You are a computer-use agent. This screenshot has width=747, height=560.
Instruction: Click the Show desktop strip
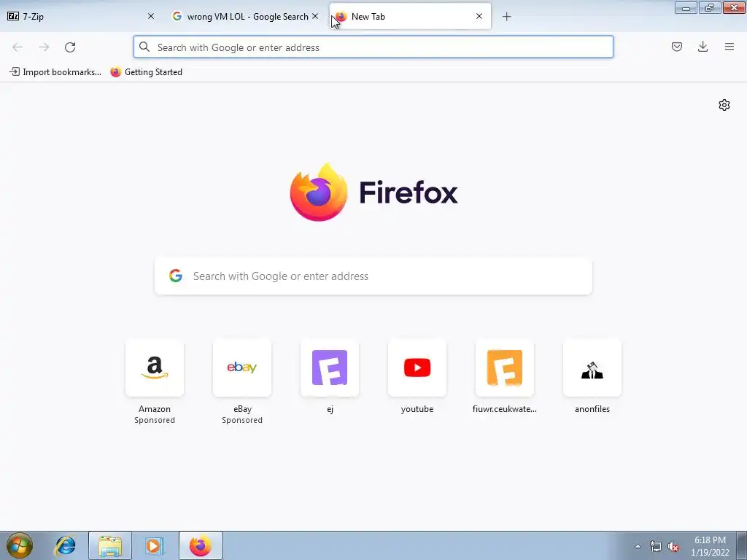point(742,545)
